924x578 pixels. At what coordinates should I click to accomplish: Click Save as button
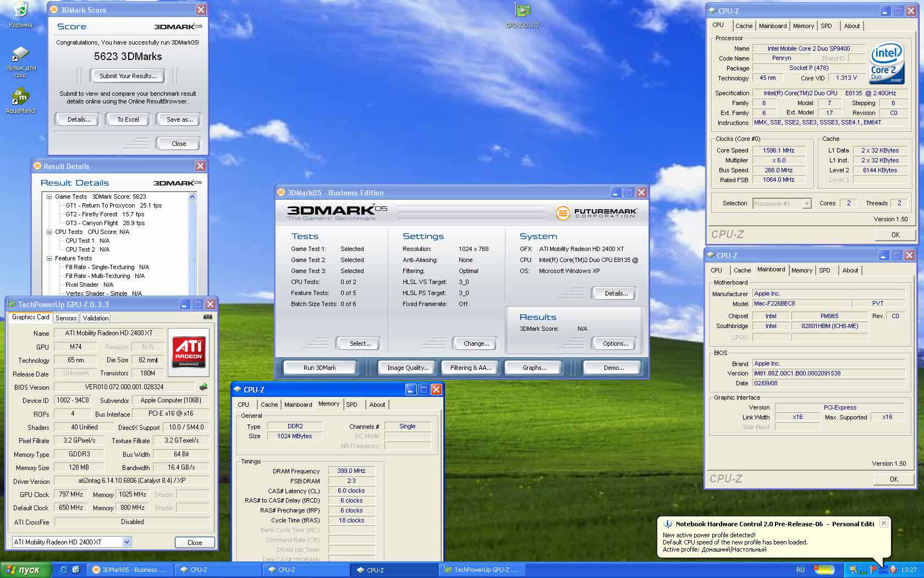click(x=179, y=119)
